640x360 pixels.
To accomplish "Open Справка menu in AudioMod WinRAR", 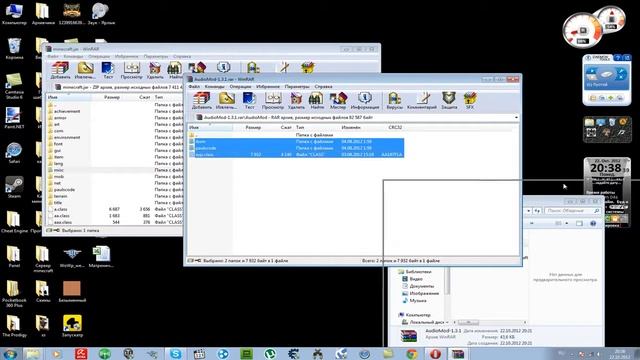I will 323,87.
